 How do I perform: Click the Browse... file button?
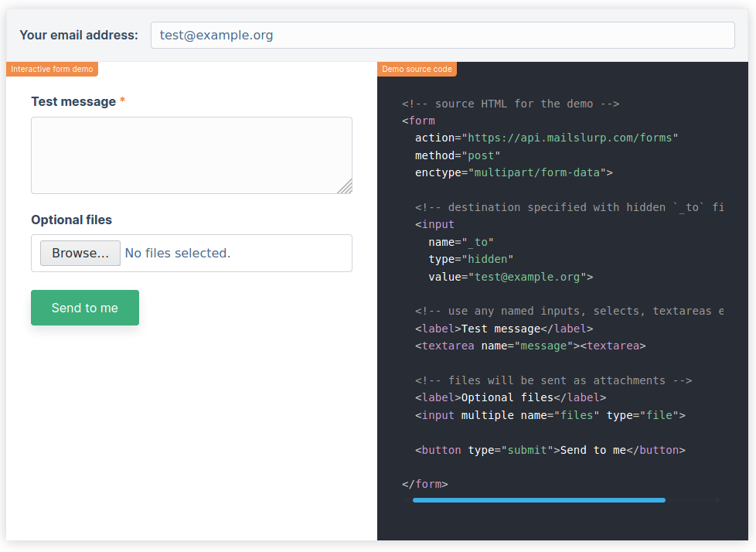point(80,253)
